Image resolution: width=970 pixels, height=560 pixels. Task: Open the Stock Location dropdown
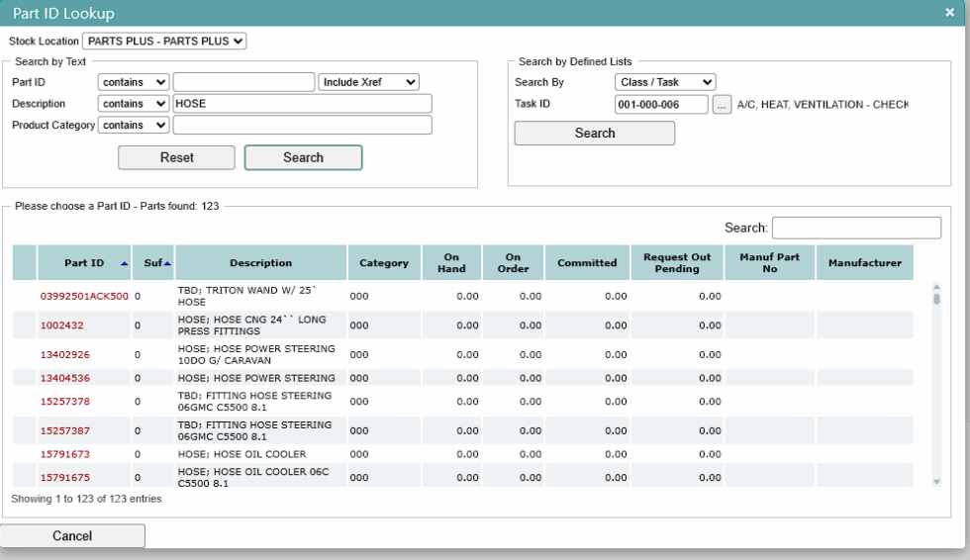point(164,41)
